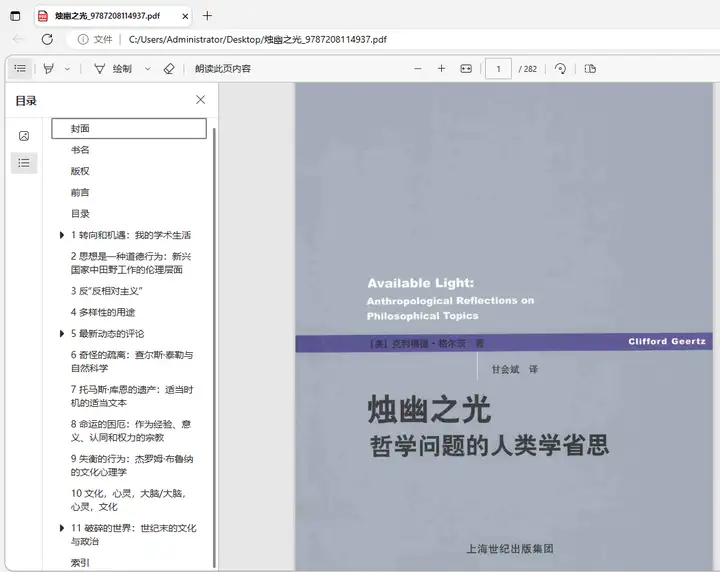Select the 烛幽之光 PDF browser tab
This screenshot has height=572, width=720.
[x=113, y=16]
